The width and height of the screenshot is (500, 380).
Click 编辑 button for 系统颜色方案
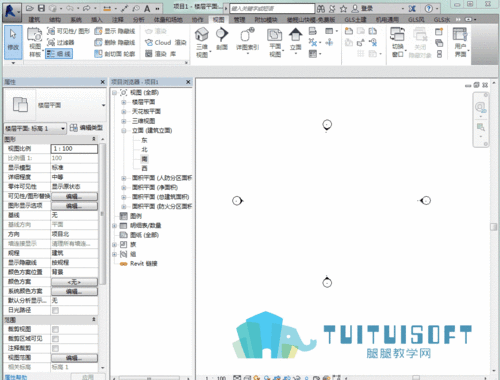74,291
